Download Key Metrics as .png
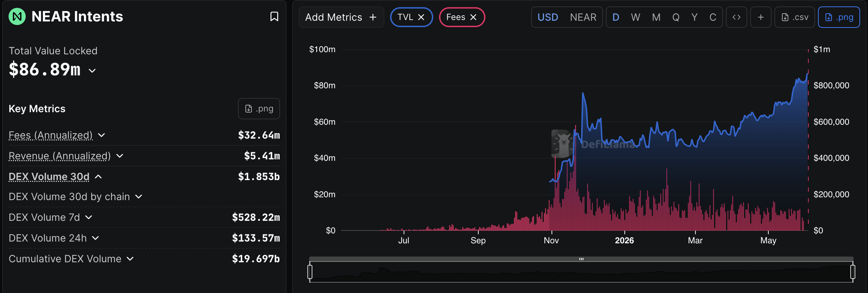The height and width of the screenshot is (293, 868). 259,109
